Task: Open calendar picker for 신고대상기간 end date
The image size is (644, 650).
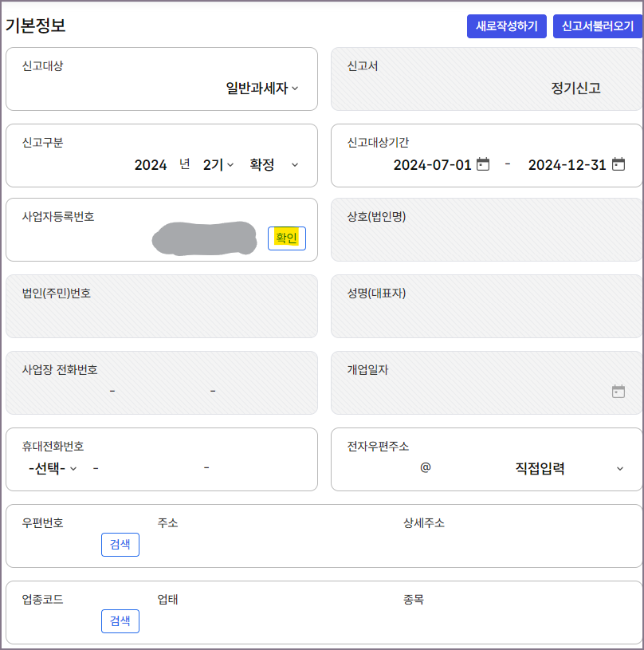Action: pyautogui.click(x=619, y=164)
